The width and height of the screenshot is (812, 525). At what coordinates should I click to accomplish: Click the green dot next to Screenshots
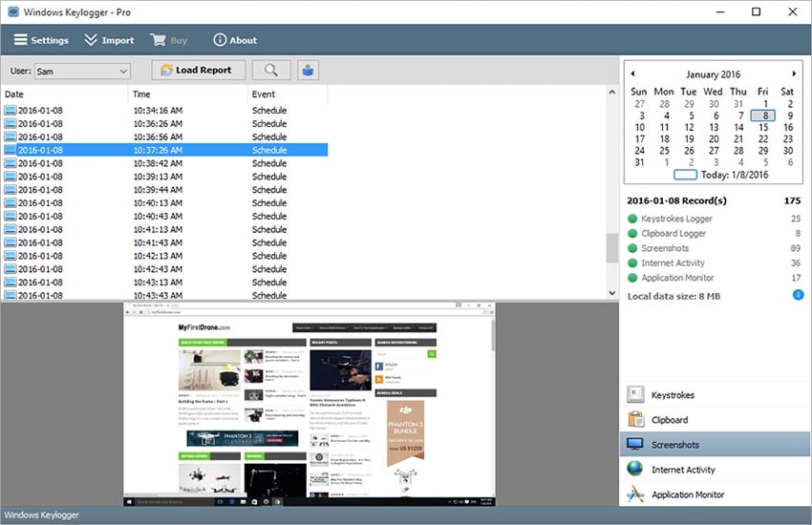tap(632, 248)
